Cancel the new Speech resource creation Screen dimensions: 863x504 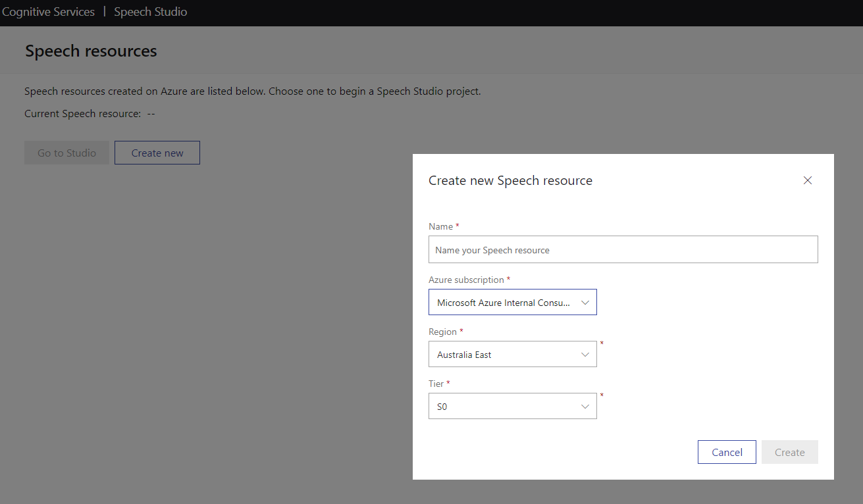point(727,452)
